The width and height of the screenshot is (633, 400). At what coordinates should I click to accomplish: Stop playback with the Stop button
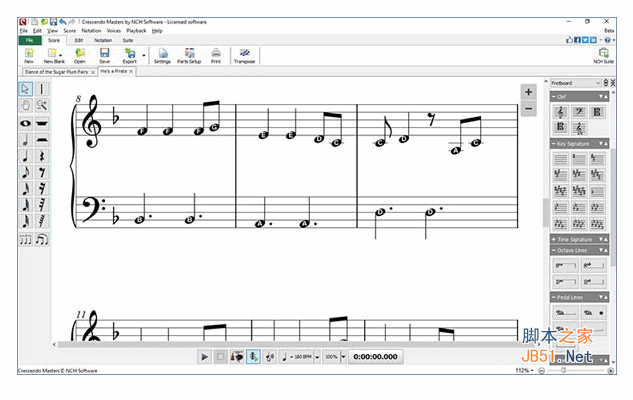220,357
